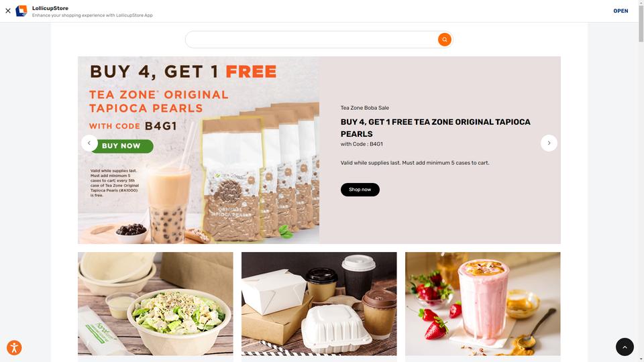This screenshot has height=362, width=644.
Task: Click the Tea Zone Boba Sale label
Action: point(364,108)
